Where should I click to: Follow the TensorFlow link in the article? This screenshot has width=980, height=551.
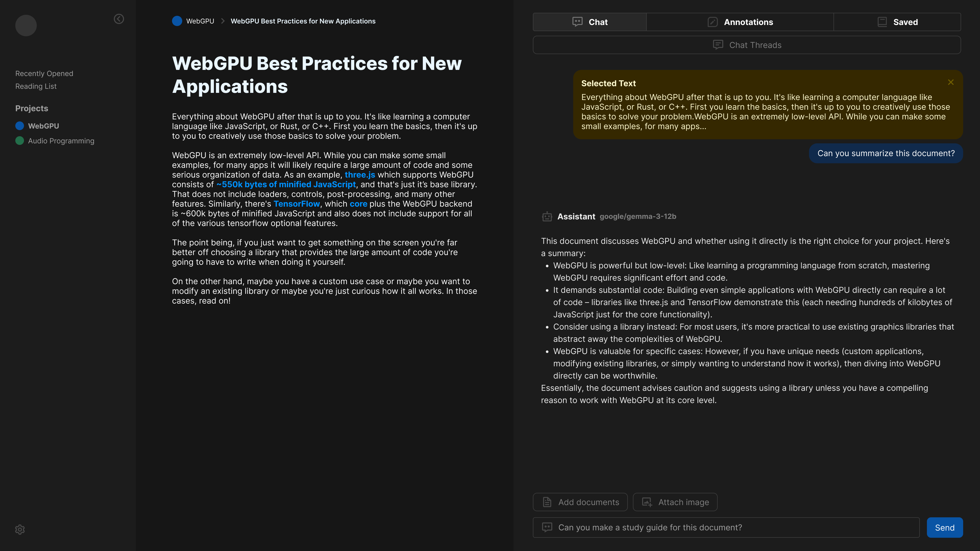tap(296, 204)
